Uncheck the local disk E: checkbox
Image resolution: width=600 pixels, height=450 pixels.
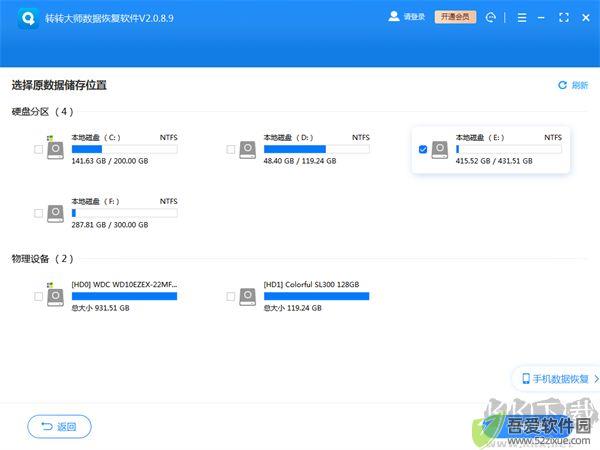(x=423, y=149)
